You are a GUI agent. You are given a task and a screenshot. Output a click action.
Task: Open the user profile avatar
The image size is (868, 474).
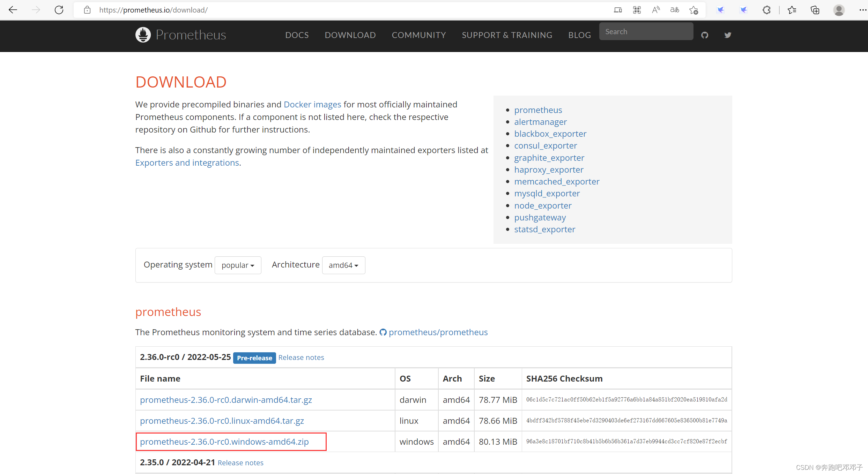point(839,10)
